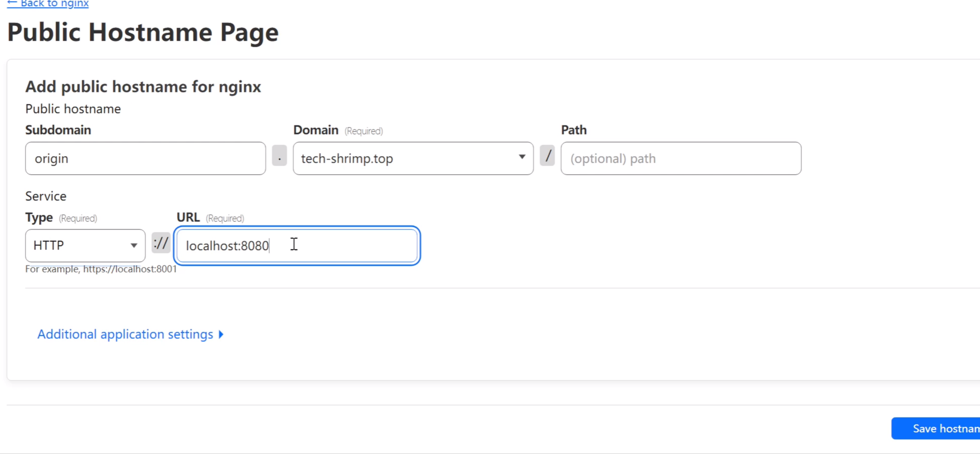Open the Domain dropdown showing tech-shrimp.top
This screenshot has height=454, width=980.
click(413, 158)
